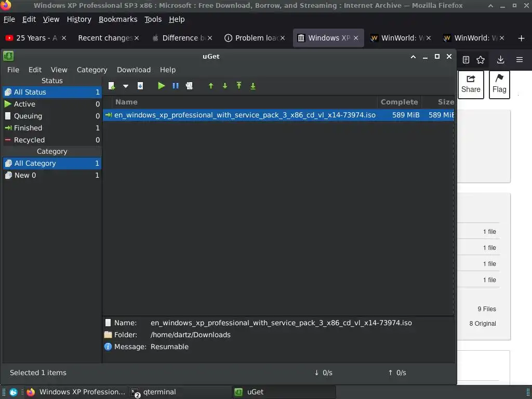This screenshot has width=532, height=399.
Task: Select All Status in status list
Action: (x=52, y=92)
